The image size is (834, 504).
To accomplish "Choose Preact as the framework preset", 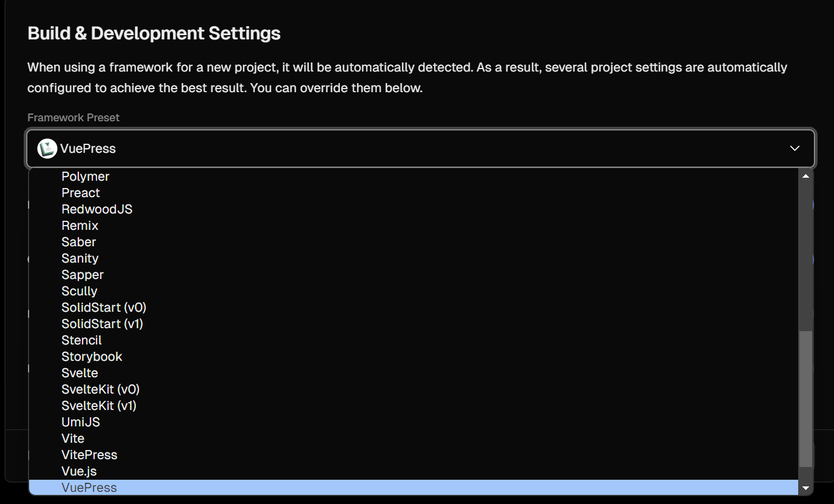I will pyautogui.click(x=81, y=193).
